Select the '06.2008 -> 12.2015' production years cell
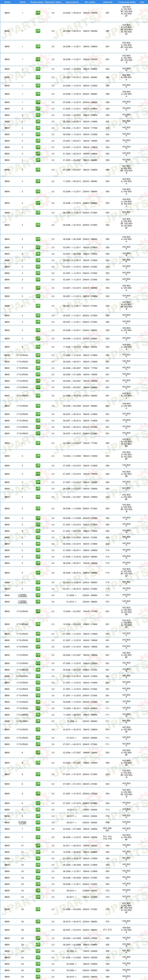Viewport: 148px width, 980px height. tap(72, 837)
